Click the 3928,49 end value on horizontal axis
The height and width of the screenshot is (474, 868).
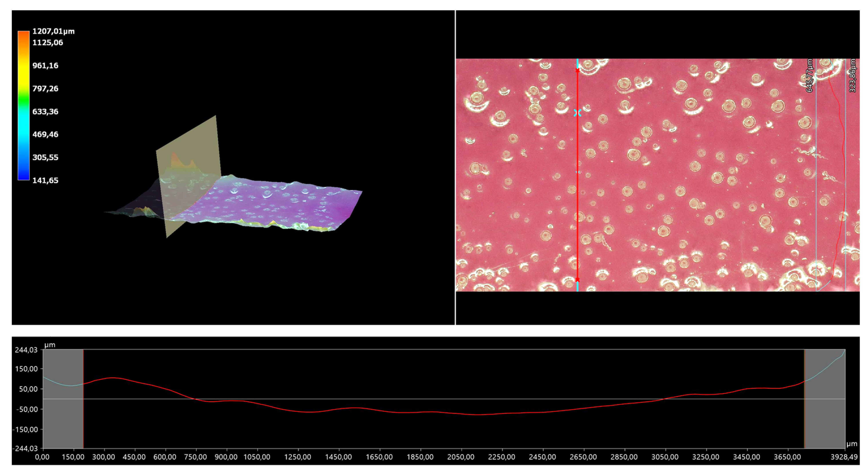(844, 457)
